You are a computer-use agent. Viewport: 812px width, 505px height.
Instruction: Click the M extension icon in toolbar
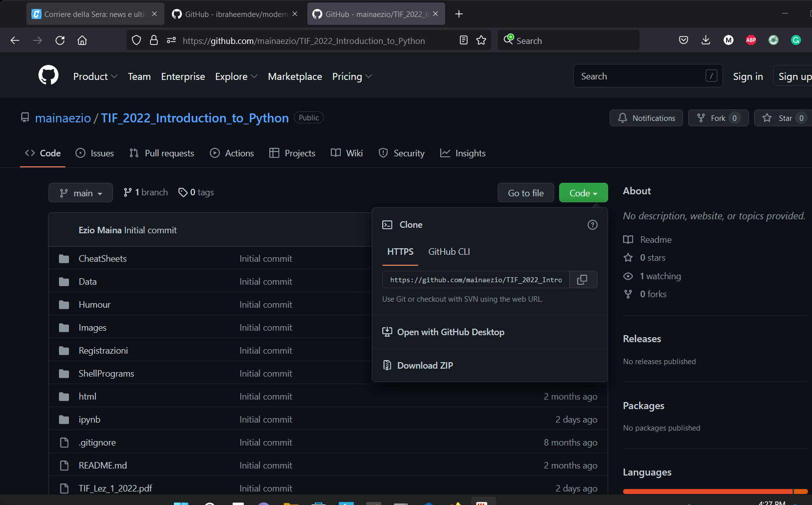729,40
